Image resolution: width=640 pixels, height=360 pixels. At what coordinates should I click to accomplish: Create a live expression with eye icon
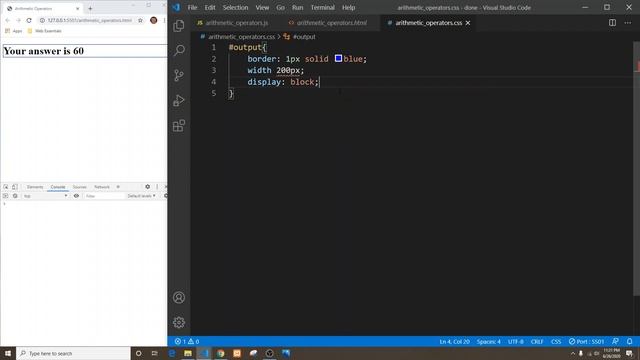coord(76,196)
